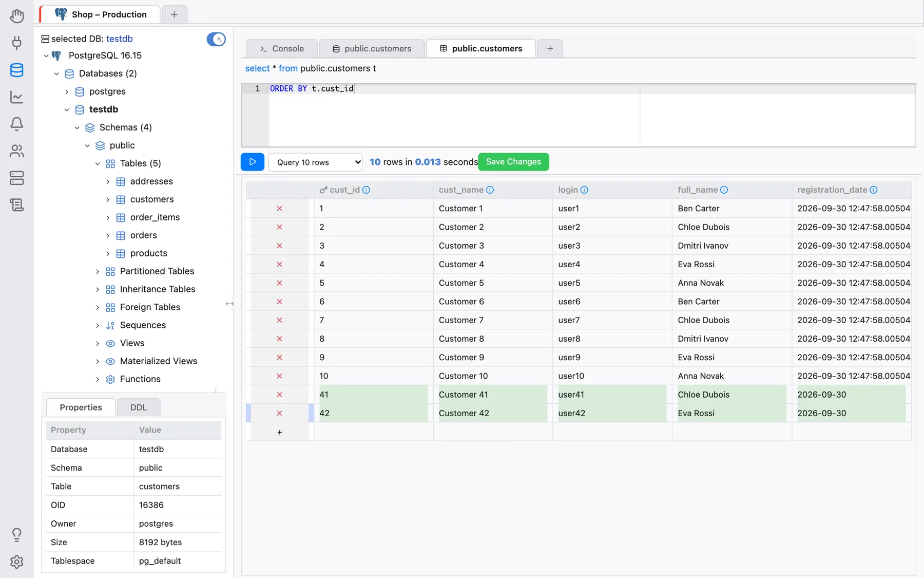
Task: Collapse the testdb database node
Action: click(67, 109)
